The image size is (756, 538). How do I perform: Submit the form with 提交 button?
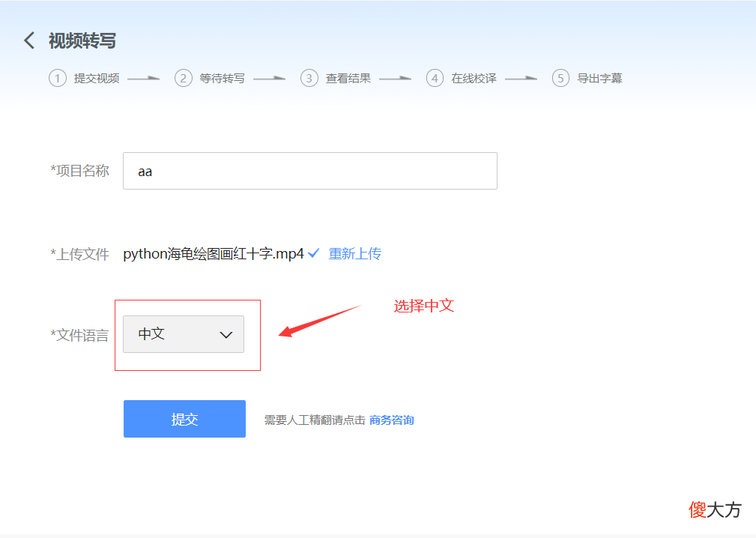[x=184, y=419]
